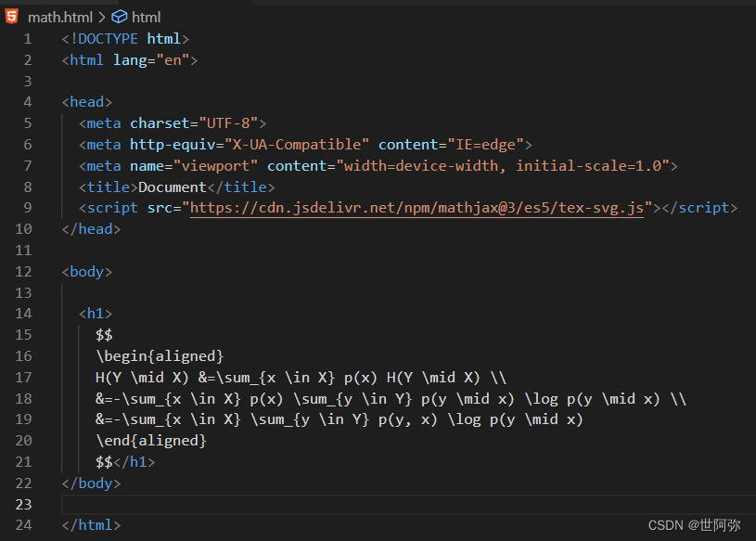Click "p(y, x)" on line 19
Screen dimensions: 756x541
pyautogui.click(x=408, y=419)
